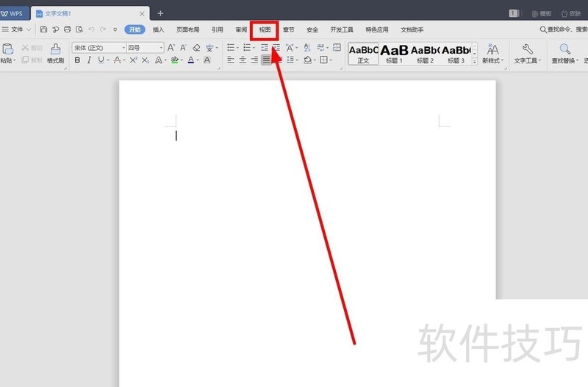Open the 插入 (Insert) tab

tap(158, 29)
